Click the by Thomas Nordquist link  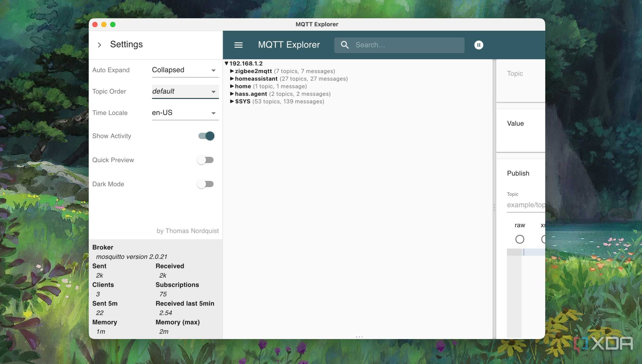tap(188, 231)
